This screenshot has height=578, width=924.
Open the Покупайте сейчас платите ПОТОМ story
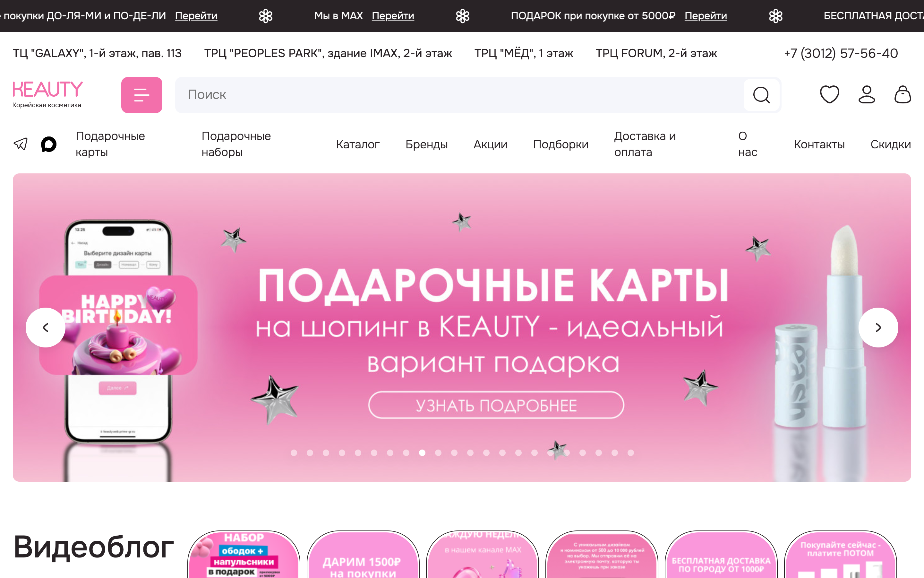pos(840,555)
